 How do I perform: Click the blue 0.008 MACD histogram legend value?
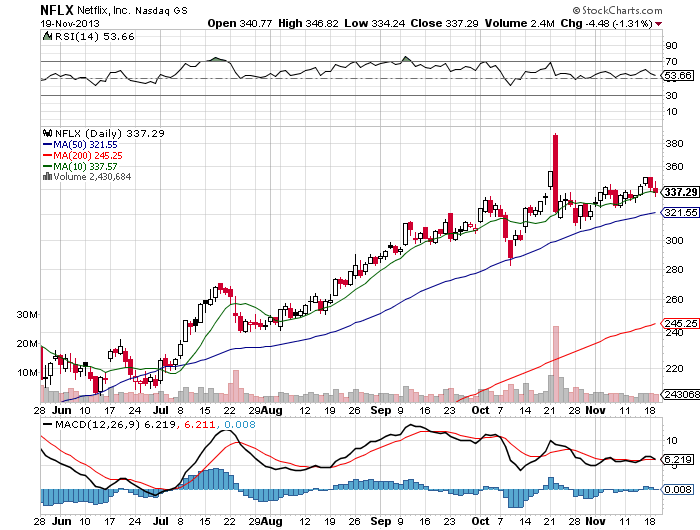[240, 424]
